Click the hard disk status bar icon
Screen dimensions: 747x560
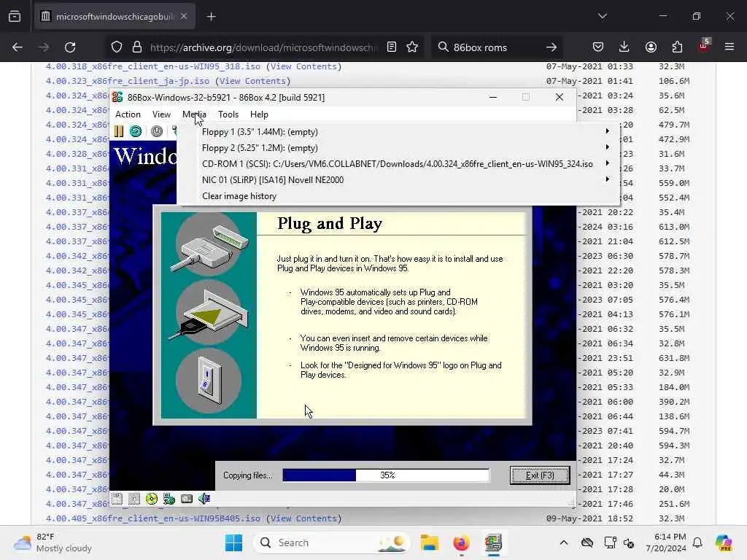click(x=187, y=499)
